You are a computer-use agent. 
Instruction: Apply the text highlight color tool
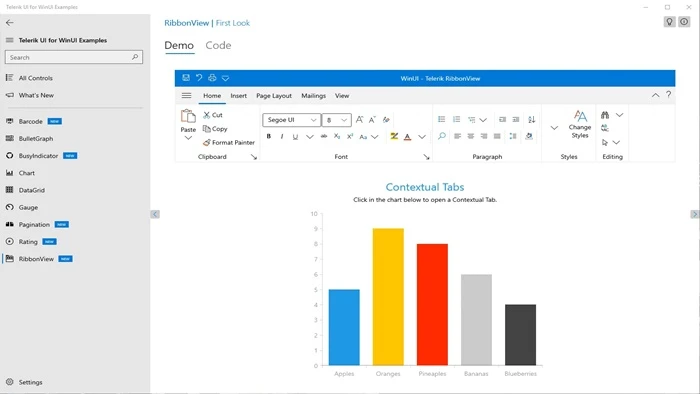pos(394,136)
